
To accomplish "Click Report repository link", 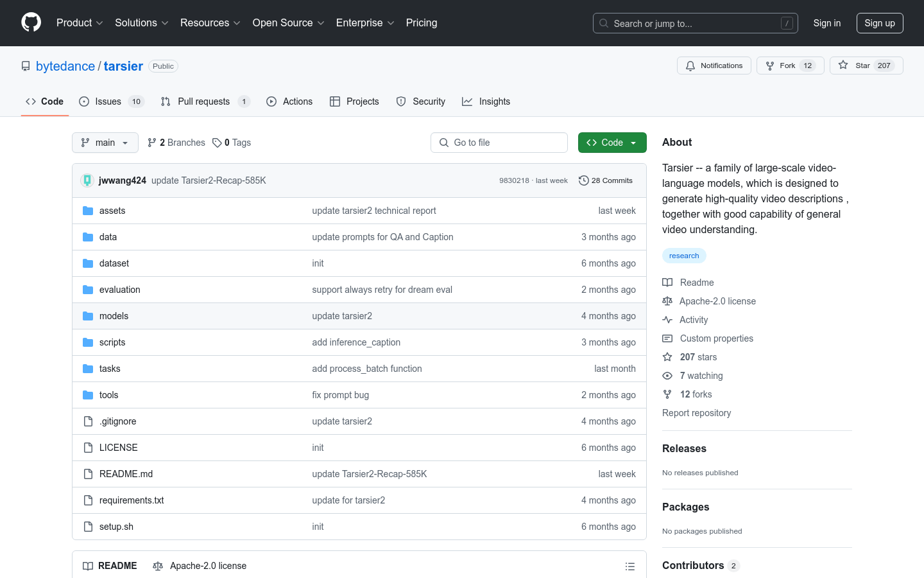I will (697, 413).
